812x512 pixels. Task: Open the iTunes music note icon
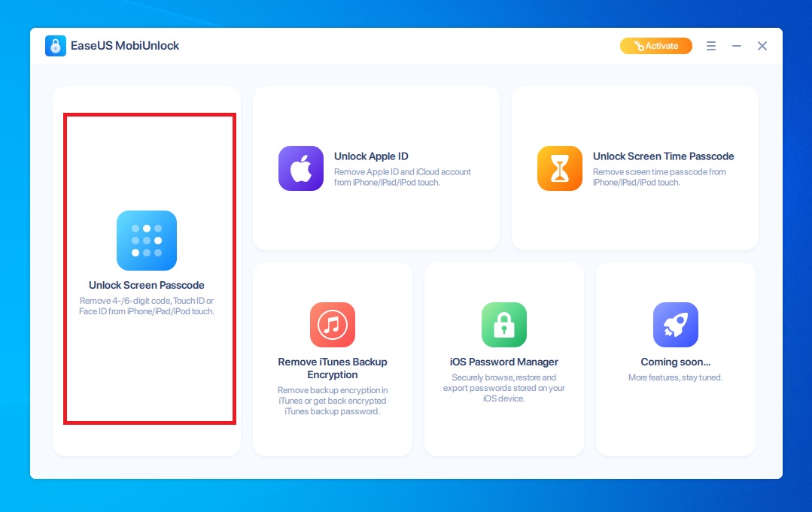pos(333,325)
